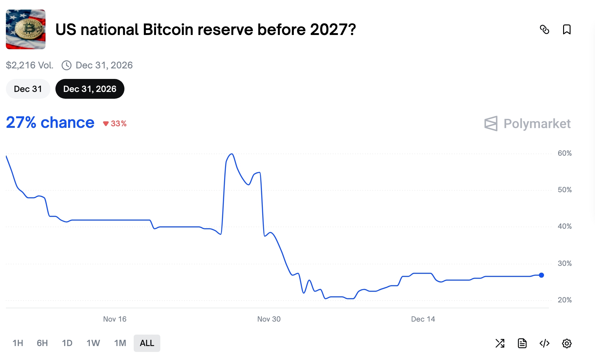Click the clock icon beside resolution date
The image size is (595, 364).
pos(67,65)
